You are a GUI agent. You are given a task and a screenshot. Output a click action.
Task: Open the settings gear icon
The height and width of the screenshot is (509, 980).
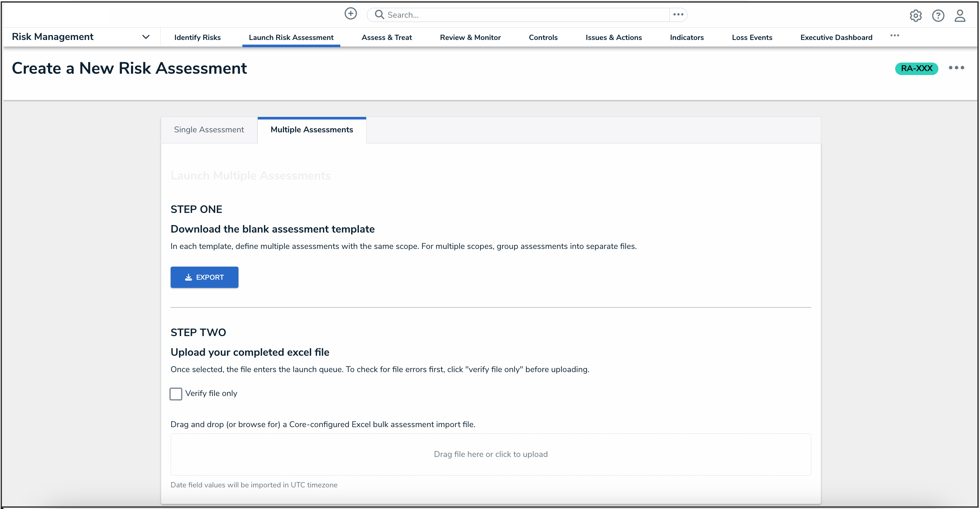click(x=915, y=16)
